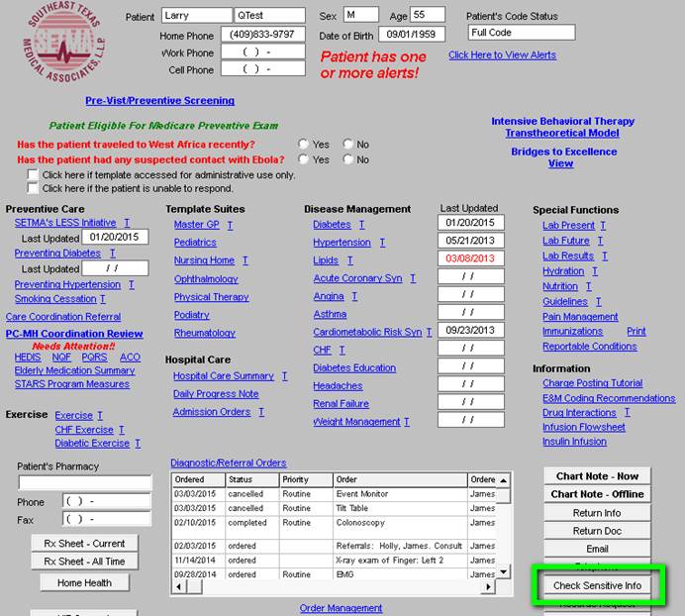The image size is (685, 616).
Task: Click the Priority column header
Action: pyautogui.click(x=306, y=479)
